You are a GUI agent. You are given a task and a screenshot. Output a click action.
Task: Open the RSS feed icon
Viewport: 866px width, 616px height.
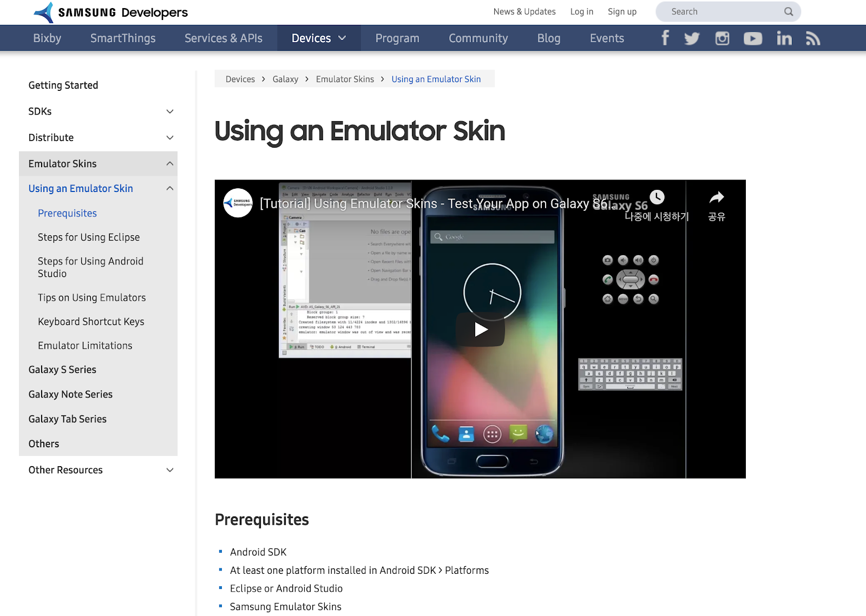click(813, 38)
